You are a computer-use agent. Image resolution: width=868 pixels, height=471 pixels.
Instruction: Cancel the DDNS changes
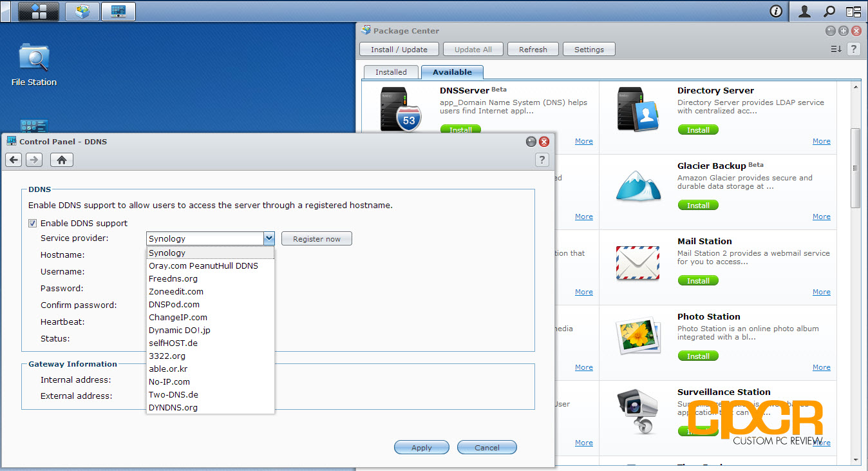coord(487,448)
